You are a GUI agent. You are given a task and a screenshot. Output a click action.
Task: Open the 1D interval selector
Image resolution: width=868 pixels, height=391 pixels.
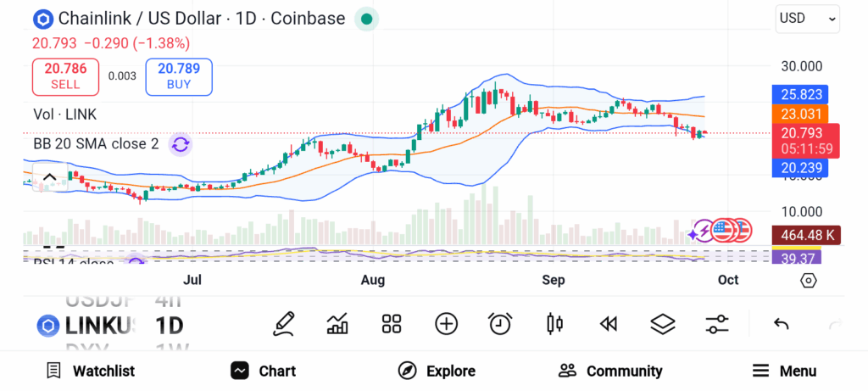[170, 325]
